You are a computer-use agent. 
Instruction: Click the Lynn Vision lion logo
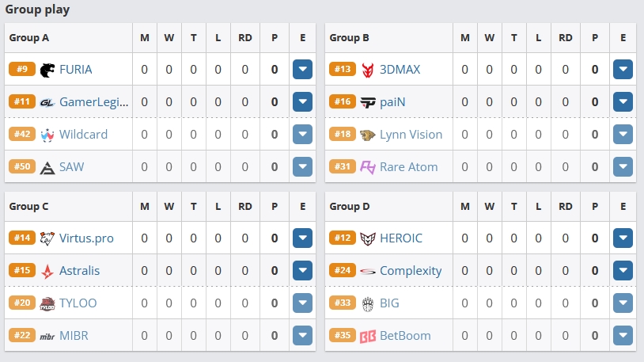point(368,135)
